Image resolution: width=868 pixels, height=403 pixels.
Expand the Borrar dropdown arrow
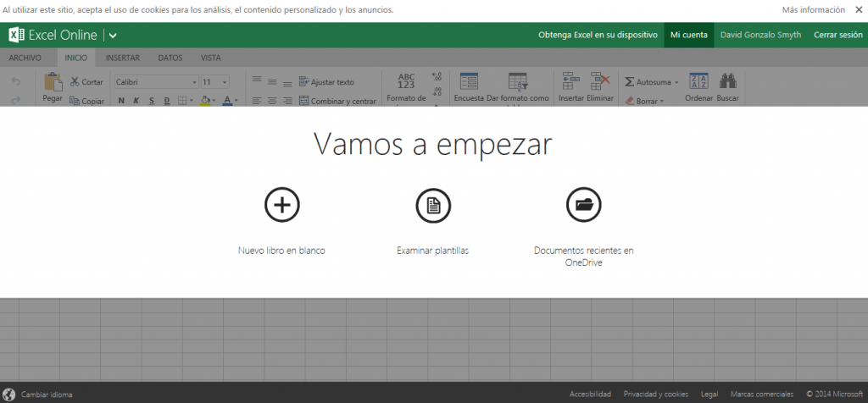(661, 101)
